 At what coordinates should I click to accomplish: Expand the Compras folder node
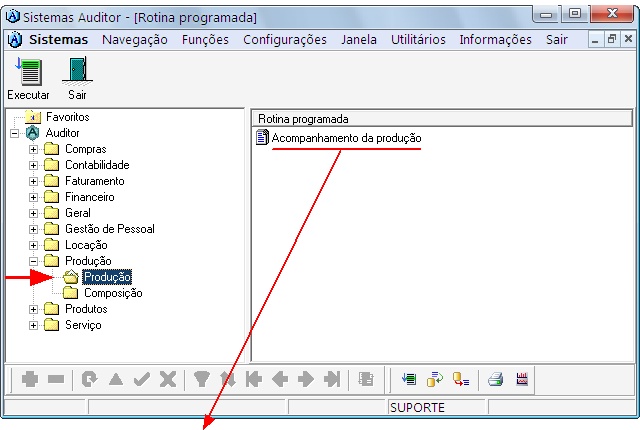point(33,149)
